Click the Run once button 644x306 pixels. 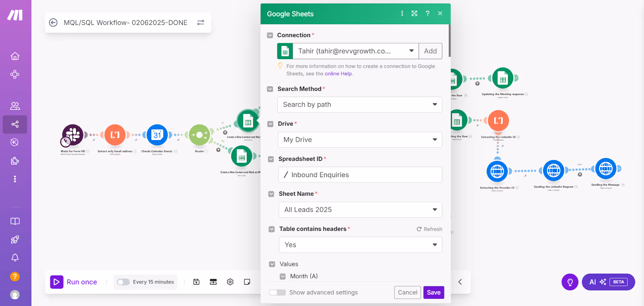[x=74, y=282]
